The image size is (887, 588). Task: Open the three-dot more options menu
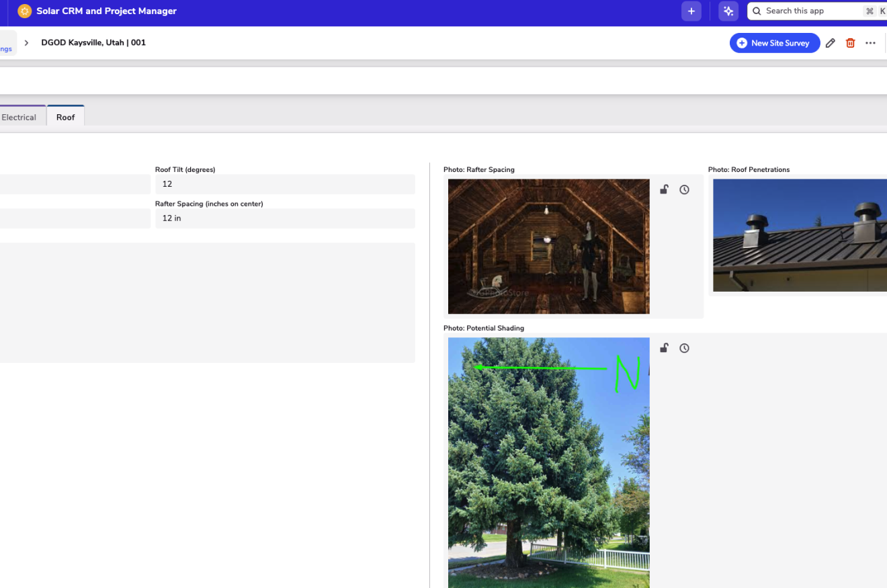pyautogui.click(x=870, y=43)
